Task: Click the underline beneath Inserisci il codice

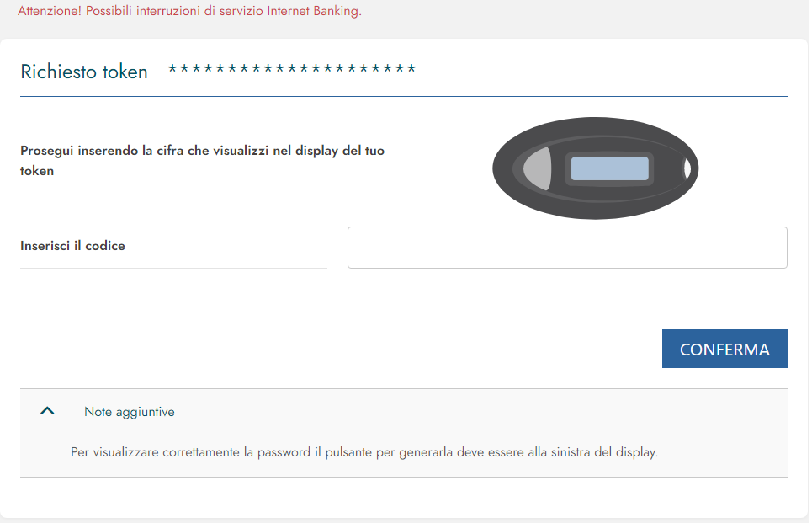Action: pyautogui.click(x=173, y=268)
